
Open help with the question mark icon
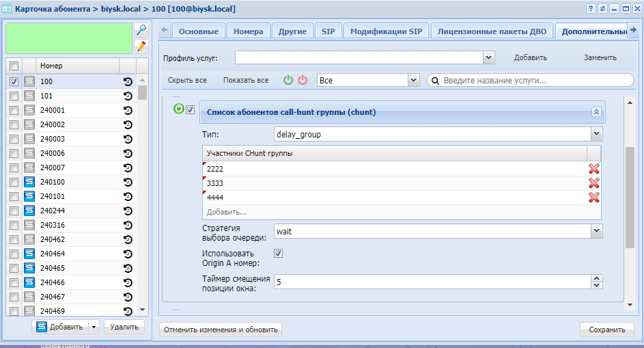[591, 8]
